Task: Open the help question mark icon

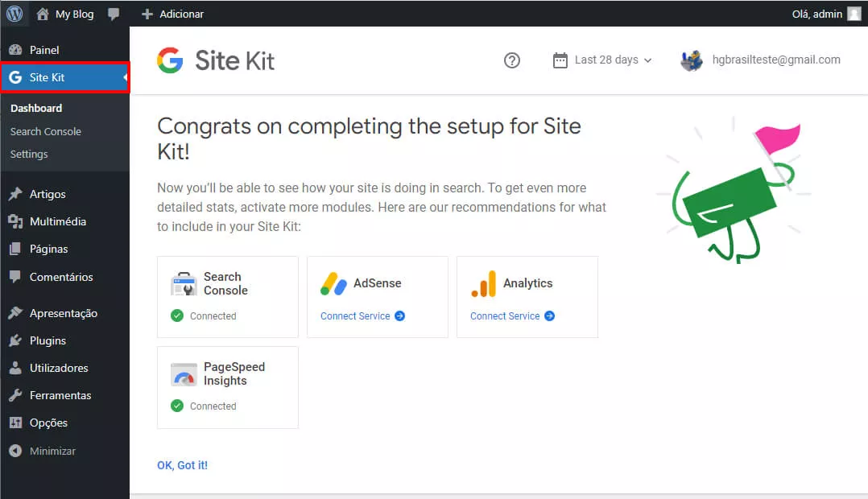Action: (512, 60)
